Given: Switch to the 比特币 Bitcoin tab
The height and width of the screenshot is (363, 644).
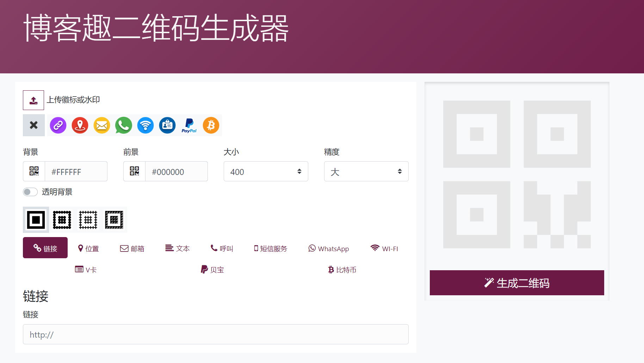Looking at the screenshot, I should (x=342, y=270).
